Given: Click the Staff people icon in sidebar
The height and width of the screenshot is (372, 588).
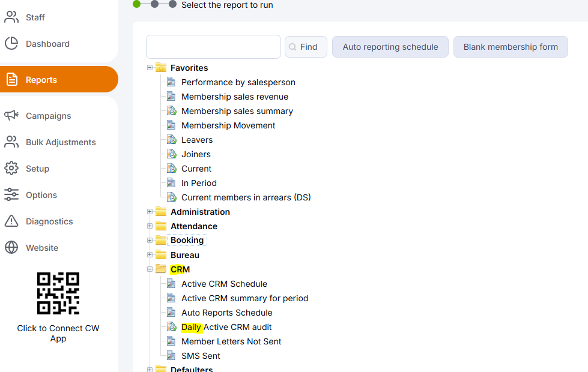Looking at the screenshot, I should (x=11, y=17).
